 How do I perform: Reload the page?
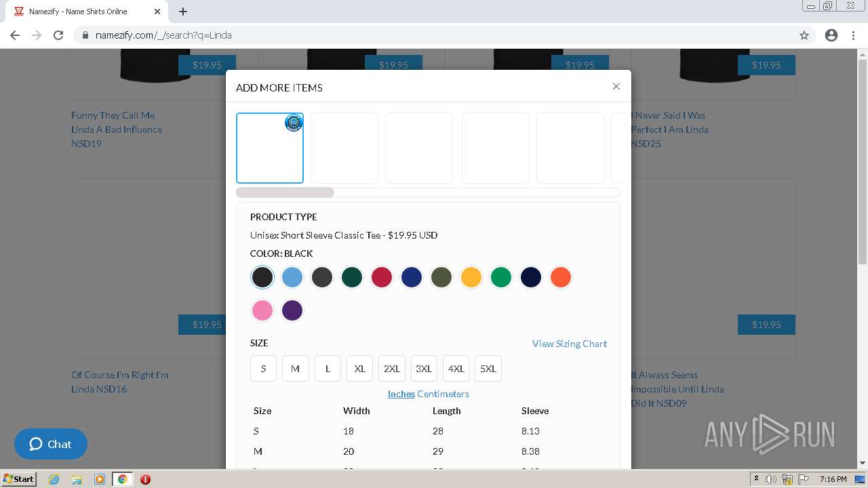point(58,35)
